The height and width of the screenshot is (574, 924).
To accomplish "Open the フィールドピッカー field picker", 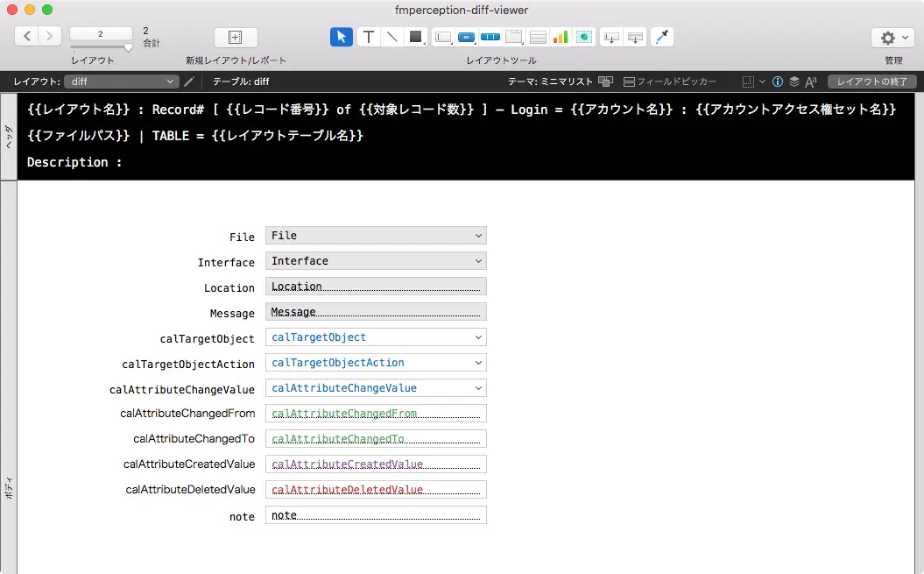I will point(670,81).
